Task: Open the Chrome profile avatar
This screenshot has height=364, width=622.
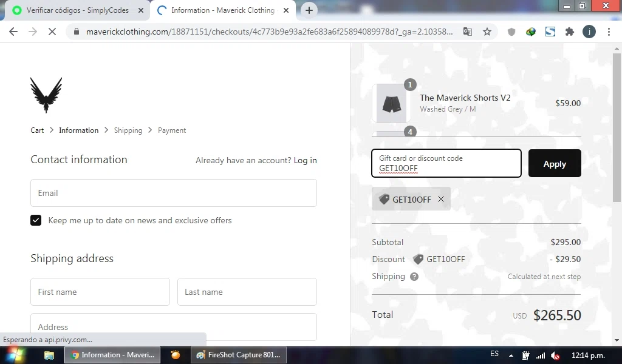Action: pyautogui.click(x=589, y=32)
